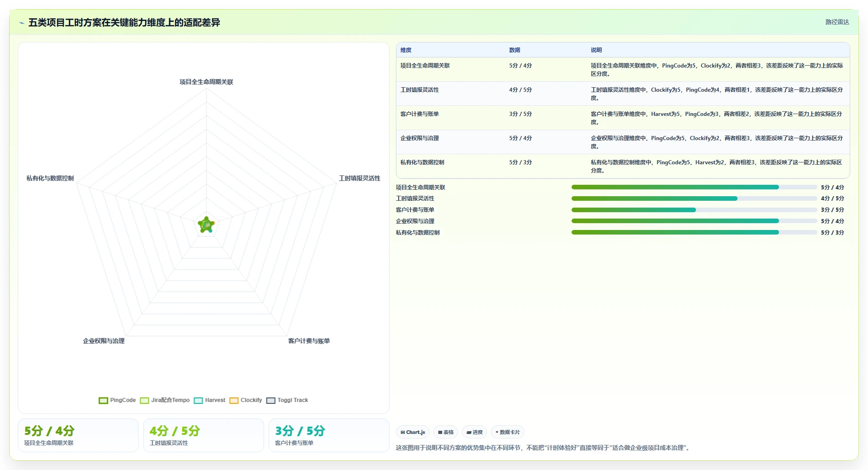
Task: Click radar axis label 工时填报灵活性
Action: coord(359,178)
